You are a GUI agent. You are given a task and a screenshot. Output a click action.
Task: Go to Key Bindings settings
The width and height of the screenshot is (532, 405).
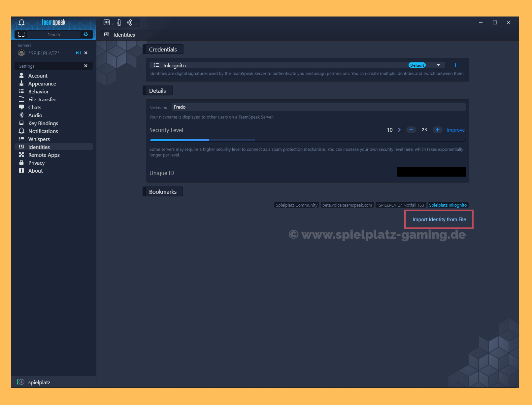pos(43,123)
